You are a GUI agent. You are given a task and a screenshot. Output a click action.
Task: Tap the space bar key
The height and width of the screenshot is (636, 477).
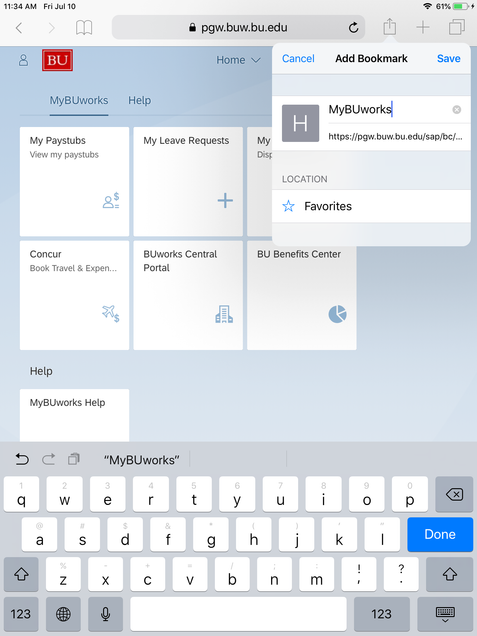click(238, 614)
